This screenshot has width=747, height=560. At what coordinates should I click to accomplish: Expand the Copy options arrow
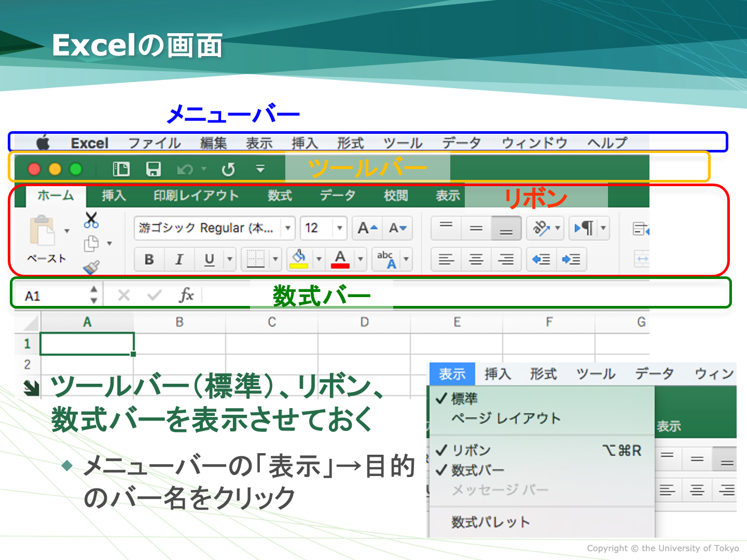(109, 243)
